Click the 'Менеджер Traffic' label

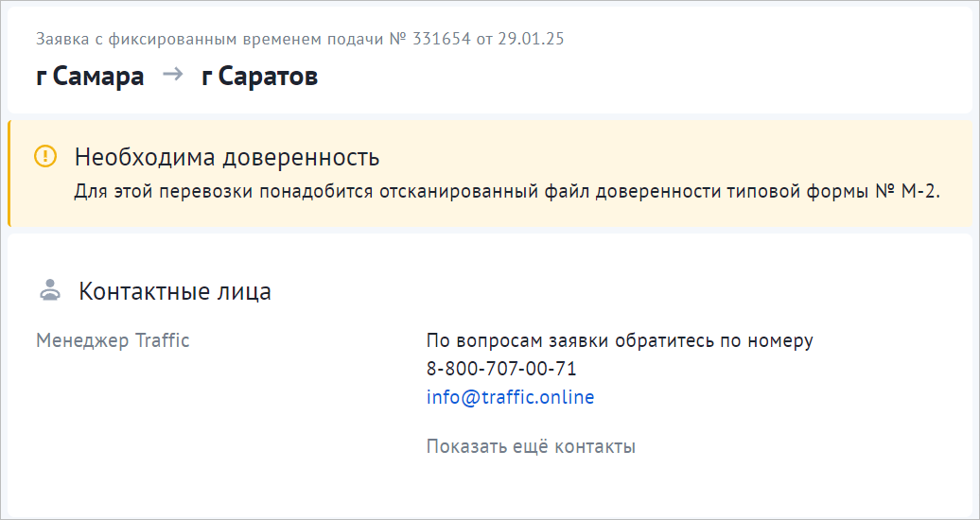pos(113,340)
